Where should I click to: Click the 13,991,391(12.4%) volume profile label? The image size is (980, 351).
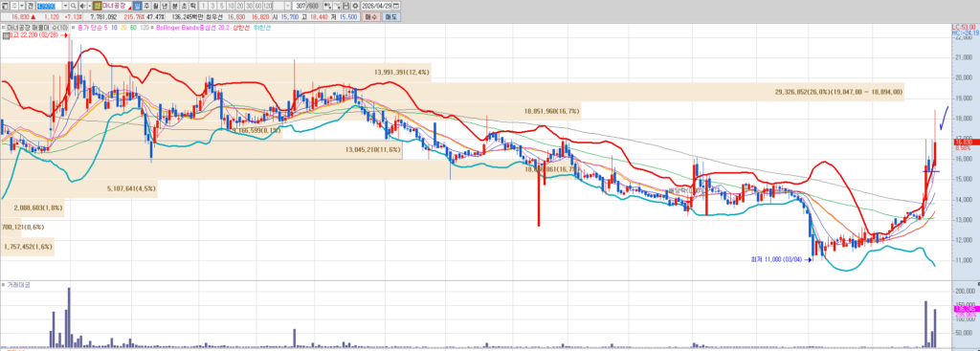[402, 73]
